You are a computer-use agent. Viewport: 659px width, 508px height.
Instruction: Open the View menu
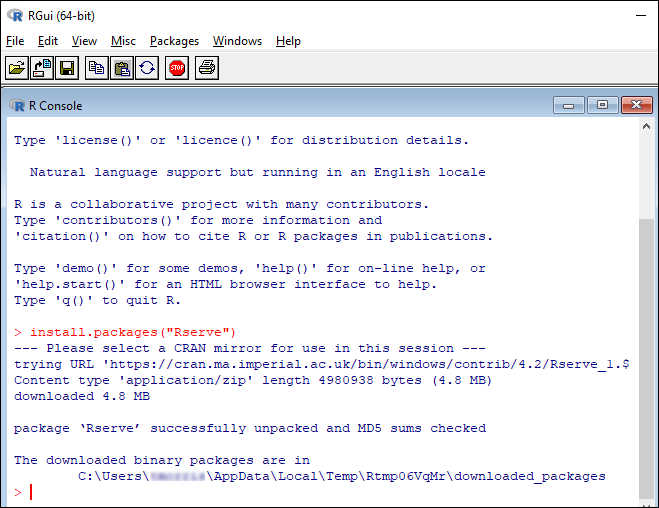click(x=84, y=41)
